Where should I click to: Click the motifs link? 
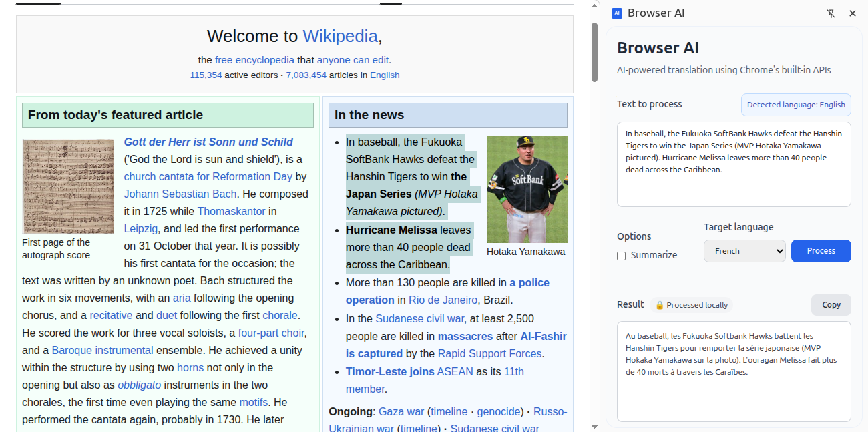coord(254,402)
